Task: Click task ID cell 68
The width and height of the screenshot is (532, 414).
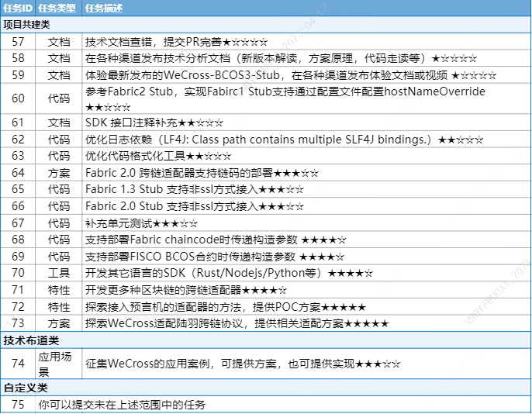Action: 18,240
